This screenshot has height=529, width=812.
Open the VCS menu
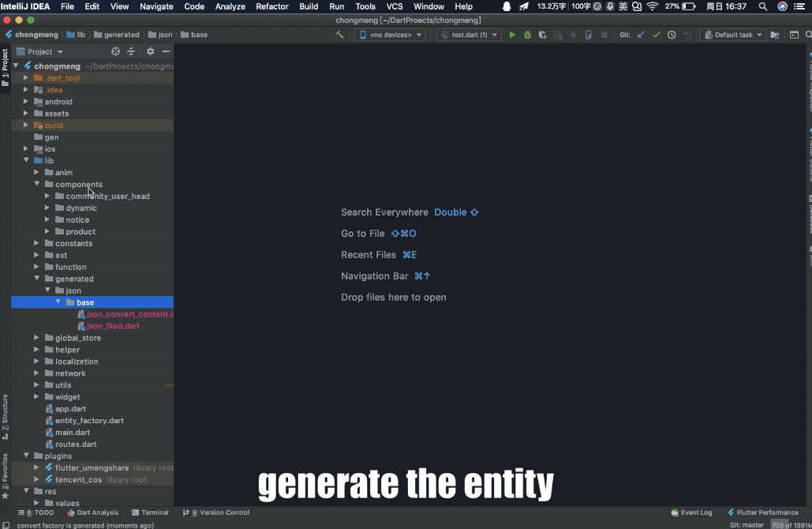pyautogui.click(x=395, y=6)
